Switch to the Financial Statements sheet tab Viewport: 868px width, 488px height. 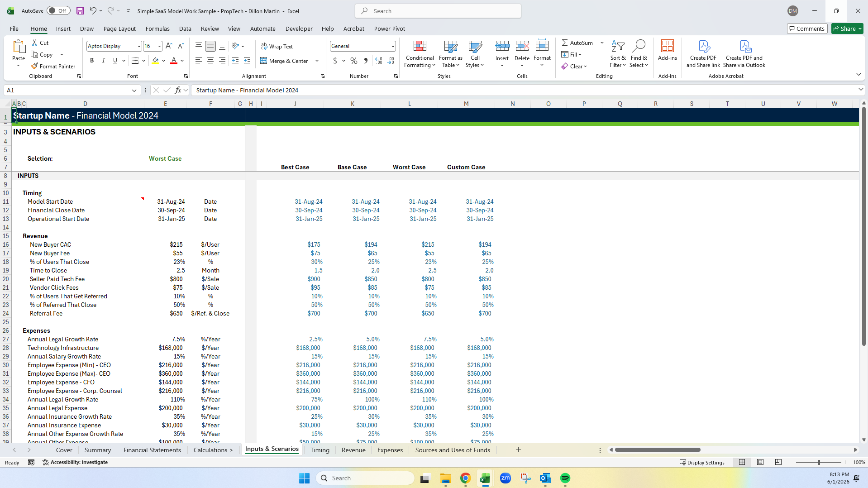(152, 450)
